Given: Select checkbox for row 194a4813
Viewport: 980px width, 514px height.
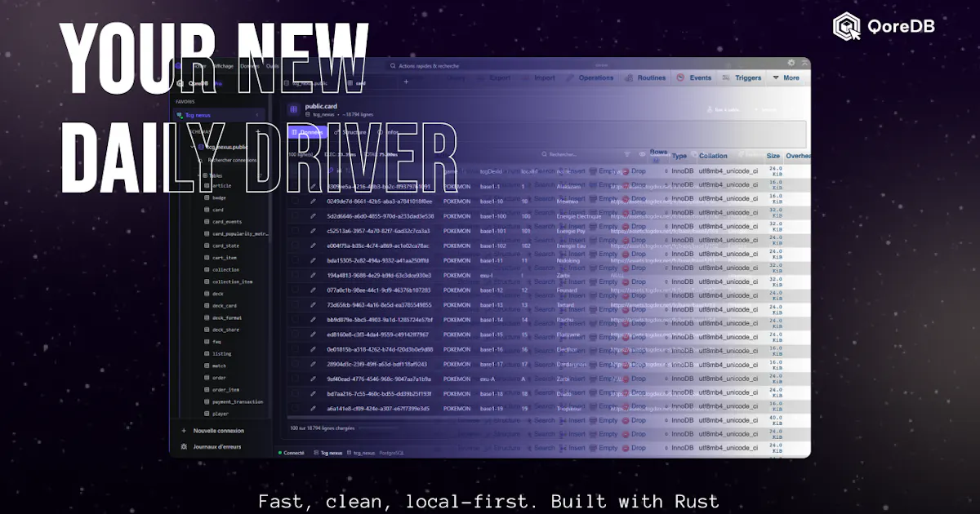Looking at the screenshot, I should 295,275.
